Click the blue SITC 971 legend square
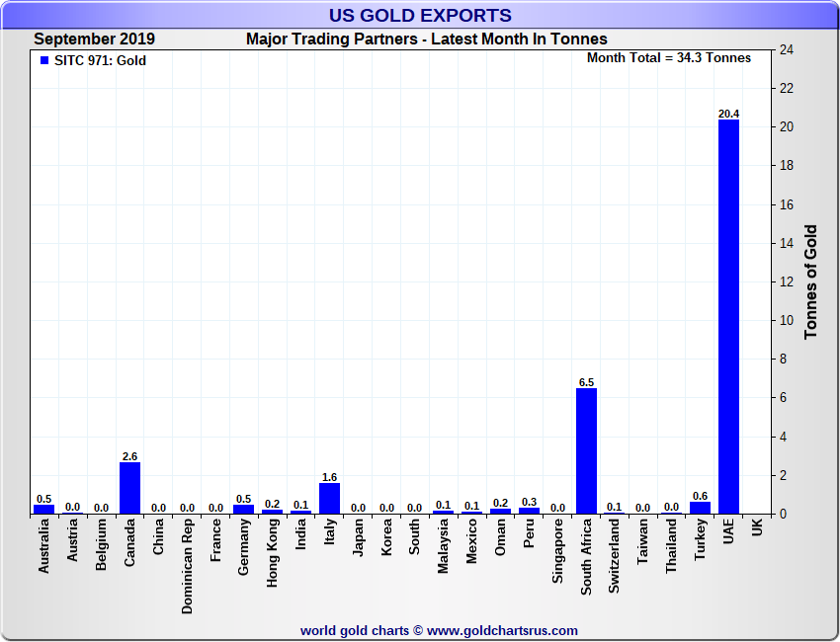Screen dimensions: 840x642 pyautogui.click(x=44, y=60)
